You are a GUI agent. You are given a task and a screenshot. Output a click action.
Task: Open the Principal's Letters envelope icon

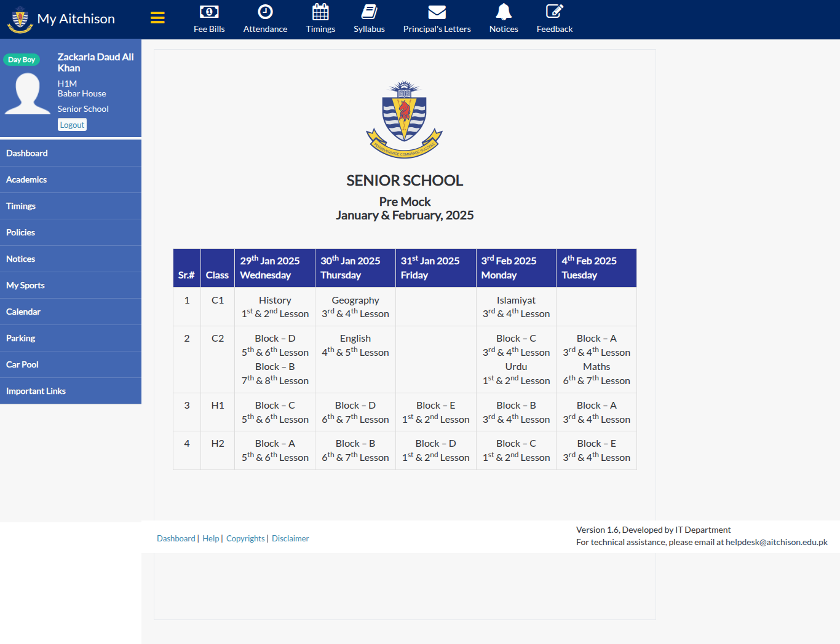point(437,12)
